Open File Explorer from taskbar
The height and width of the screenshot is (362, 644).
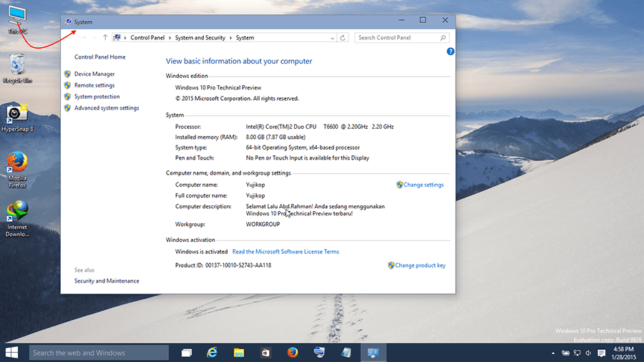pos(239,353)
